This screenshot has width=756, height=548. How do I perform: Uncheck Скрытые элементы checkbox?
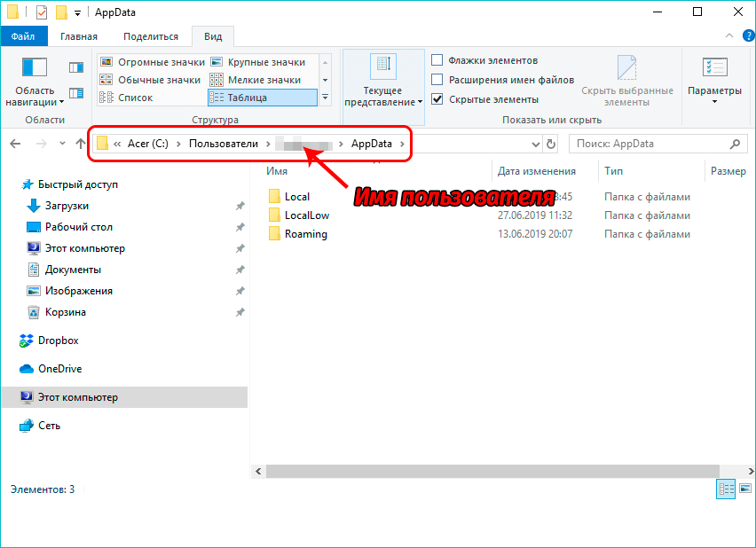[437, 99]
